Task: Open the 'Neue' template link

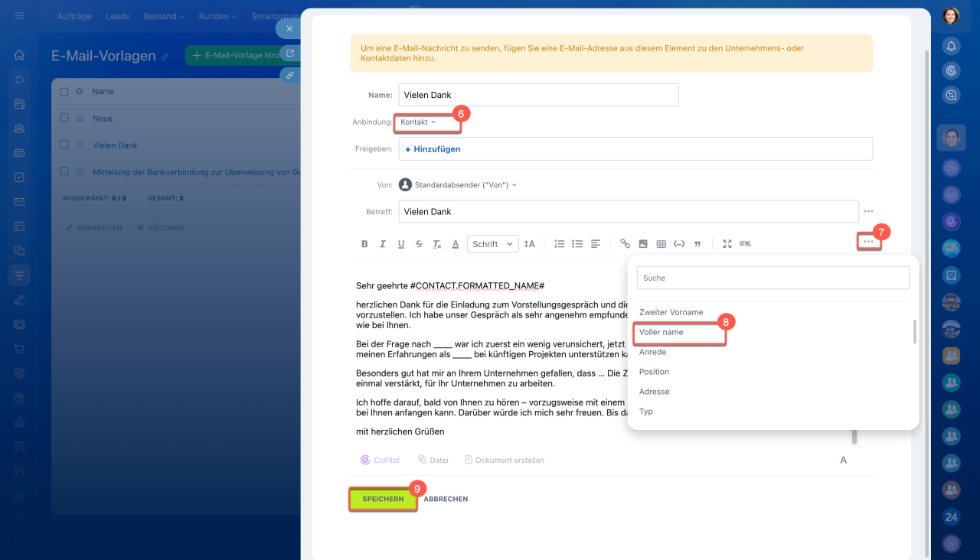Action: pos(103,119)
